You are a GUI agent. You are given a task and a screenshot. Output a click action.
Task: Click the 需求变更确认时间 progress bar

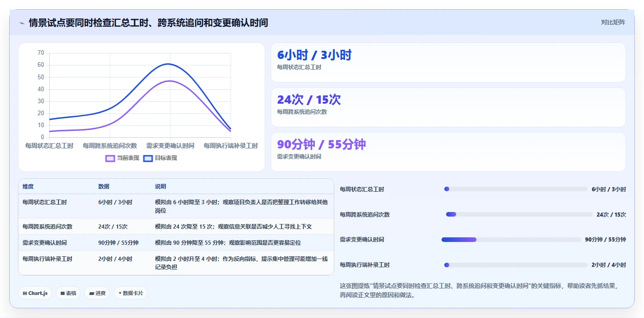(511, 240)
